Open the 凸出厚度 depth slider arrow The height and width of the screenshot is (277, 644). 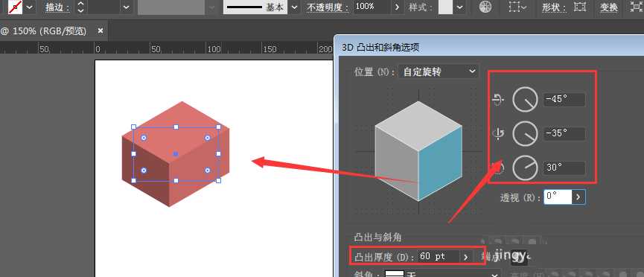(466, 257)
